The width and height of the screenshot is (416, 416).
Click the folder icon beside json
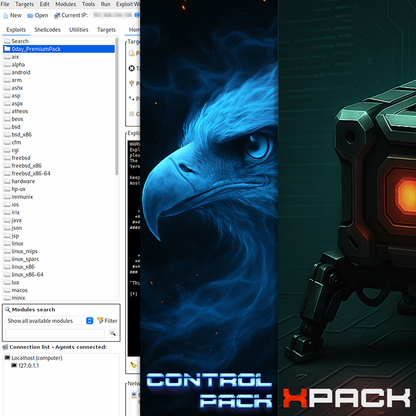click(x=7, y=228)
